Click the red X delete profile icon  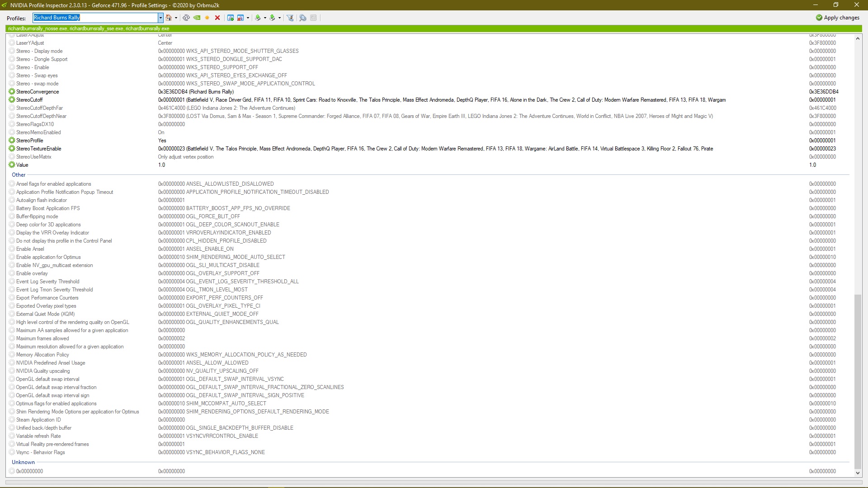click(217, 18)
